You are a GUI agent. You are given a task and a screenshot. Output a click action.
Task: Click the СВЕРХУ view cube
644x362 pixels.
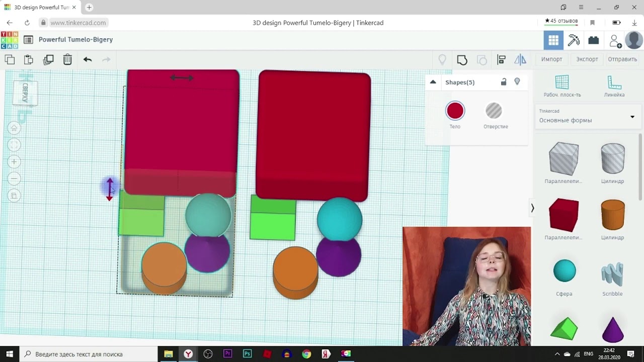pos(25,92)
